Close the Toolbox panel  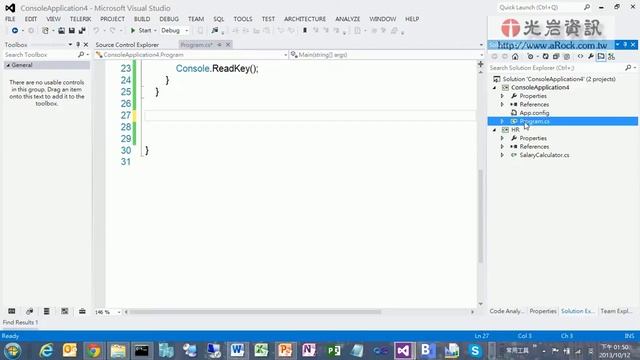86,44
